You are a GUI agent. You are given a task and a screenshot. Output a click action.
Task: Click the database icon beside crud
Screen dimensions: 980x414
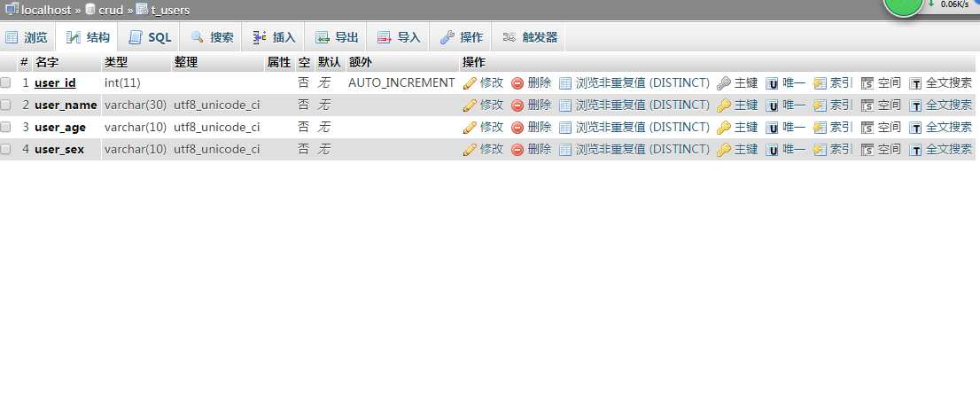pos(90,9)
